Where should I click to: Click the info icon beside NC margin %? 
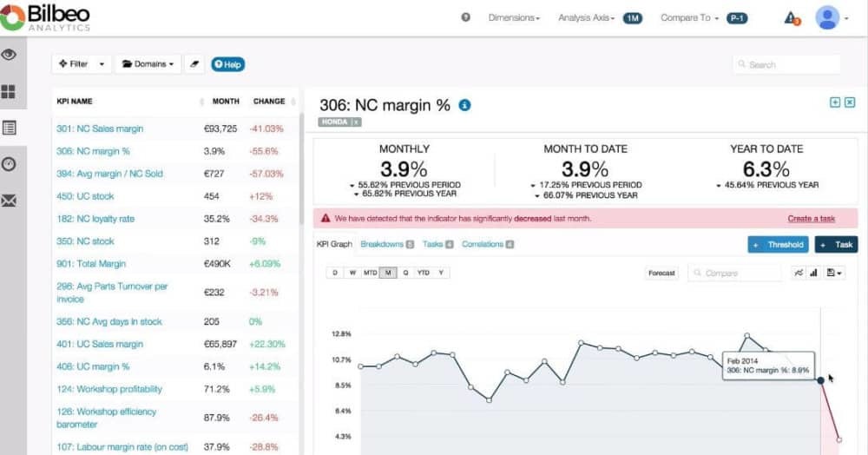pyautogui.click(x=464, y=105)
